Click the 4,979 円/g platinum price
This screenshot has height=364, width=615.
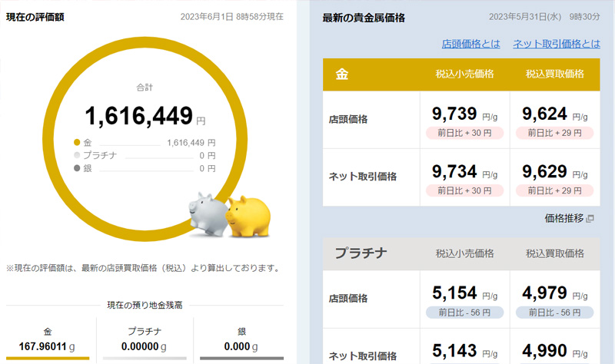point(554,293)
